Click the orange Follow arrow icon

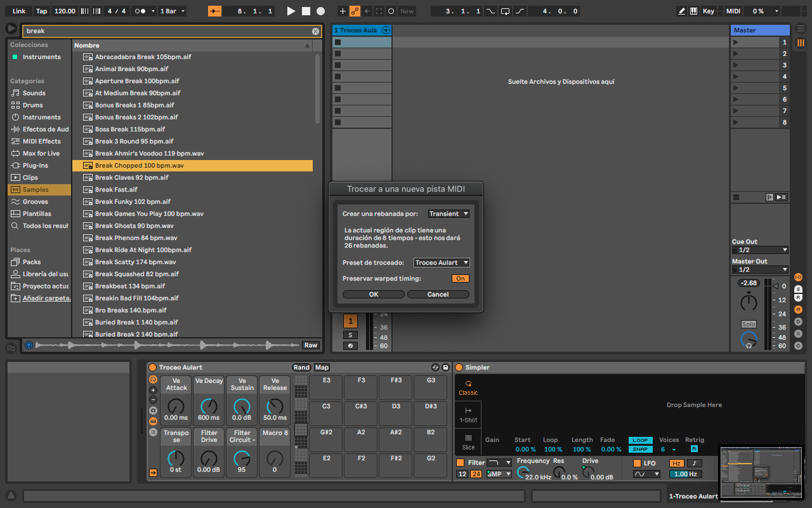(x=216, y=11)
